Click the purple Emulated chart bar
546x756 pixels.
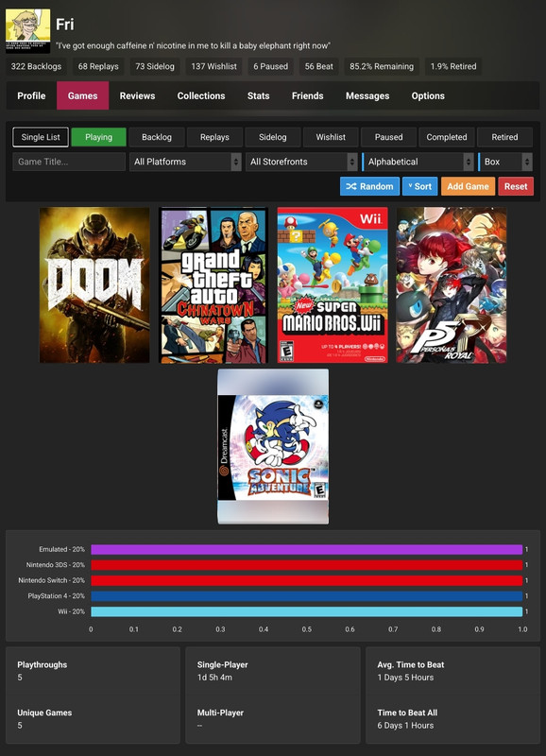click(306, 549)
